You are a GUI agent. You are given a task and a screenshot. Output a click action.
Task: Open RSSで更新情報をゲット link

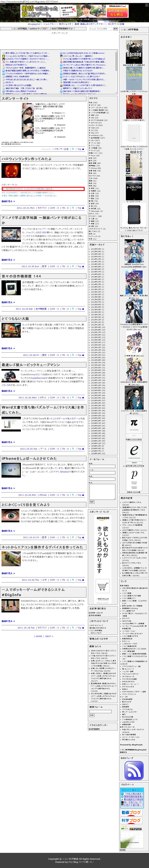tap(63, 29)
